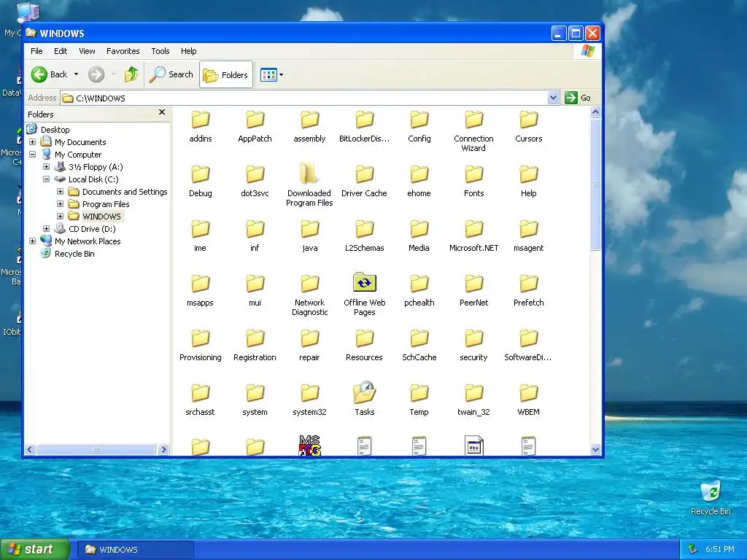Click file list scroll down arrow
The image size is (747, 560).
click(595, 449)
